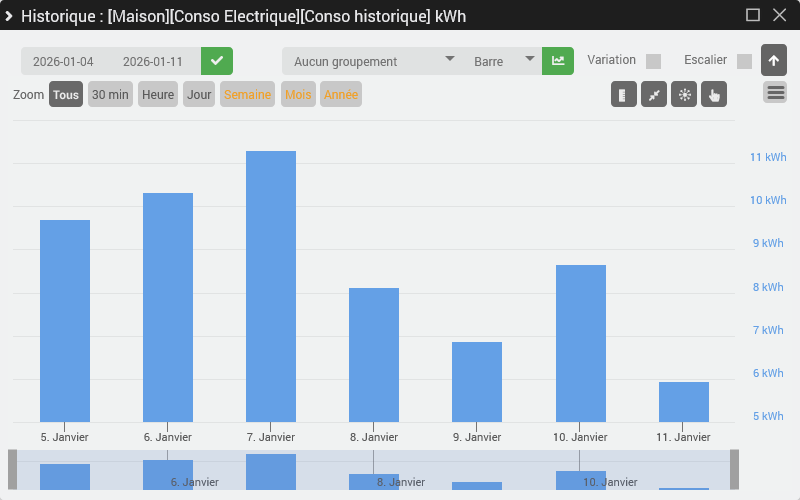Screen dimensions: 800x500
Task: Click the 5. Janvier x-axis label
Action: click(64, 437)
